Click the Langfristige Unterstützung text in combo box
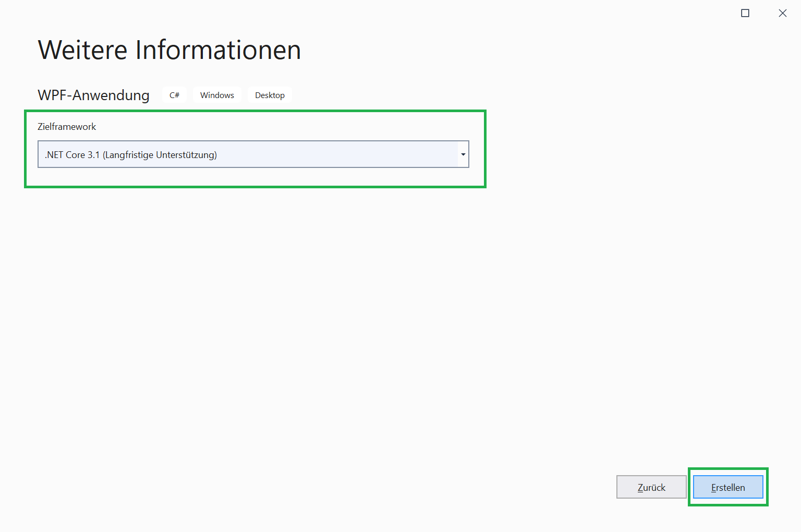This screenshot has width=801, height=532. click(160, 155)
